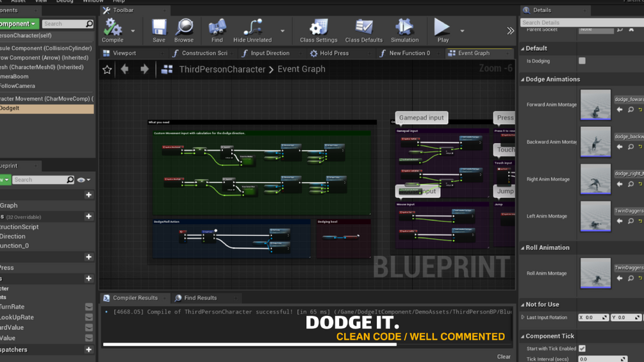644x362 pixels.
Task: Toggle visibility of TurnRate variable
Action: [88, 307]
